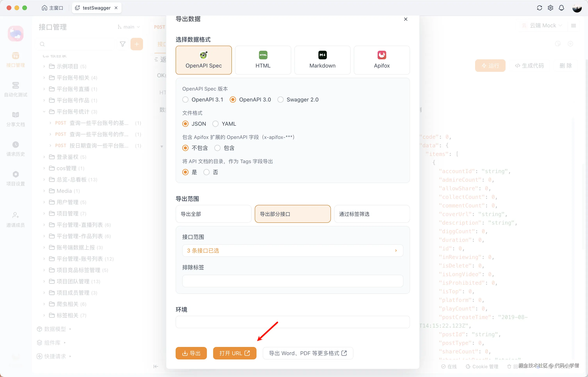Click the 打开 URL button
The height and width of the screenshot is (377, 588).
coord(234,353)
